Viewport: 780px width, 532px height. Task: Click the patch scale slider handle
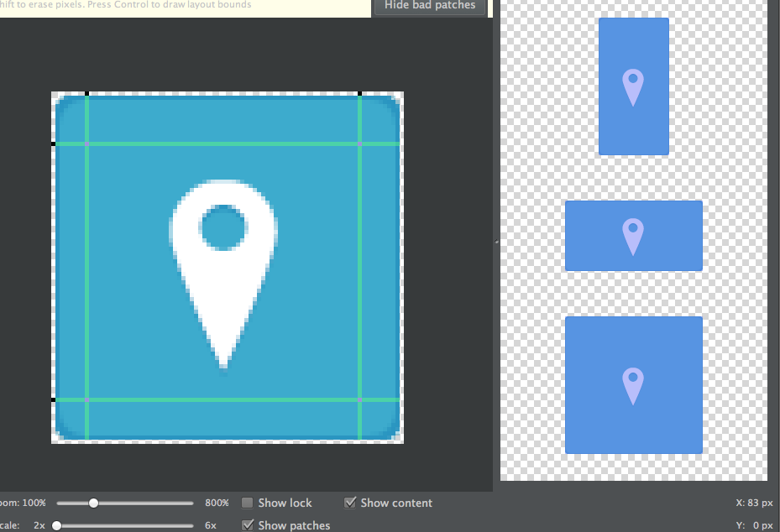coord(57,525)
